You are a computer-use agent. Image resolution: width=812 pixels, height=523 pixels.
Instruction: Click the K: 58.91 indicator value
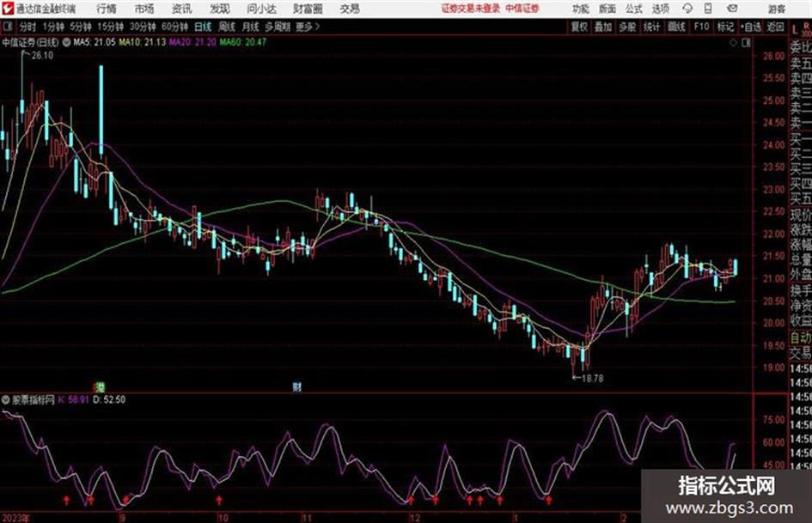[x=73, y=399]
